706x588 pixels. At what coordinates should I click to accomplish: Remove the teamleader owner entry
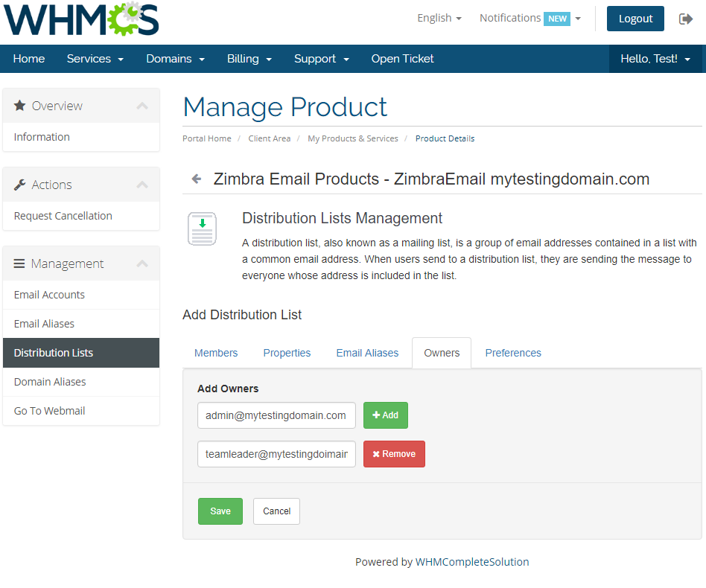394,454
